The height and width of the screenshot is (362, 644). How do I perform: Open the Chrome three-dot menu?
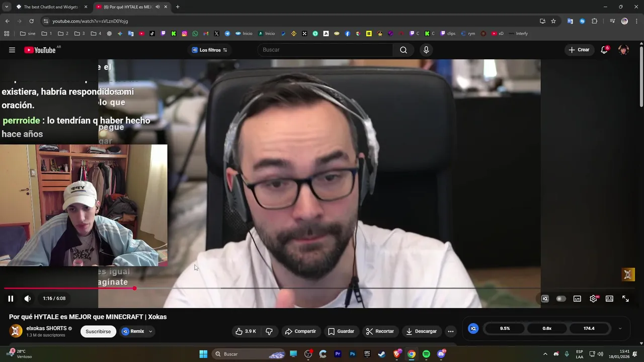pyautogui.click(x=636, y=21)
